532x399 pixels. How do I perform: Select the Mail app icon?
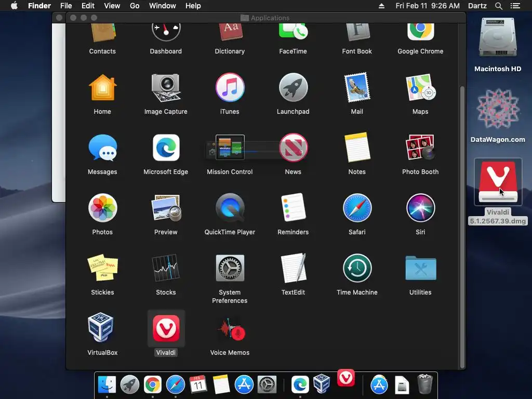[x=357, y=87]
